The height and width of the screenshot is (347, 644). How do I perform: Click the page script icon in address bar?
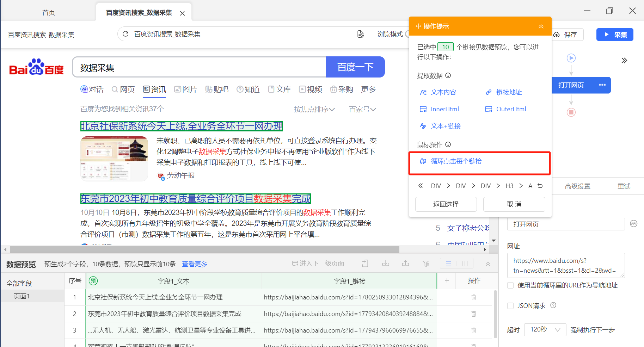click(360, 34)
